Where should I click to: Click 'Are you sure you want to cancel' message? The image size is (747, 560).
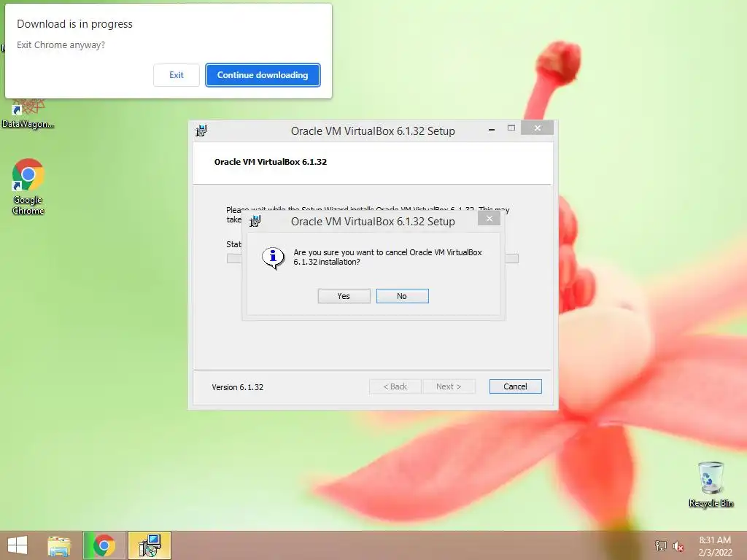click(388, 257)
